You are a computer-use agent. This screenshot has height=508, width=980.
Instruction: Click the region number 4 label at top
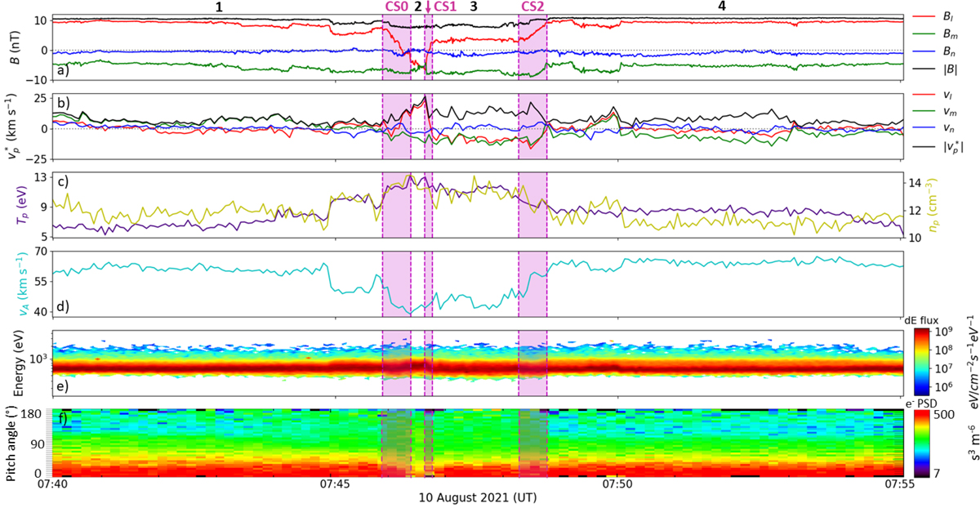(719, 7)
